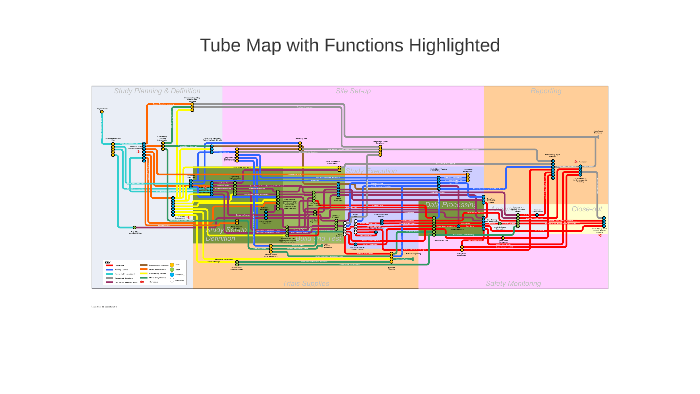Click the small footer caption below the map

tap(104, 307)
